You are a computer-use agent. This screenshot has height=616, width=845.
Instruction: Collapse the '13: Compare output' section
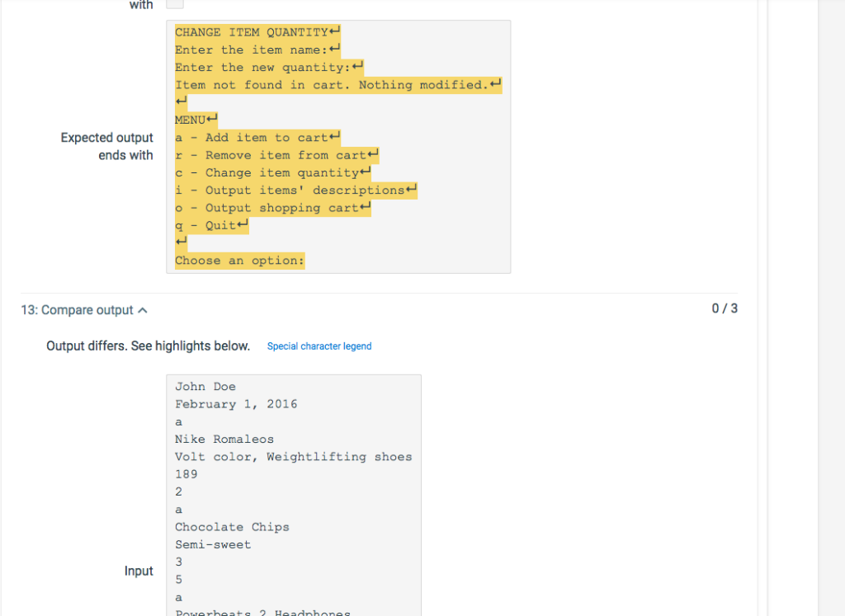coord(84,310)
